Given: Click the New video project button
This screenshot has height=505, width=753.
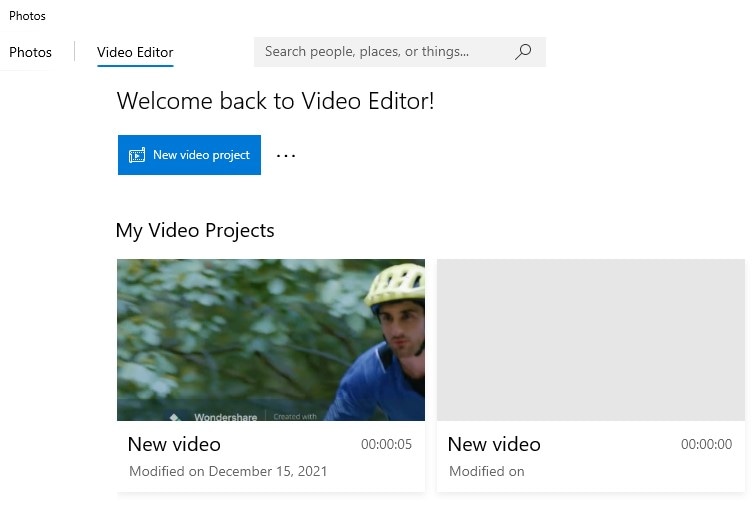Looking at the screenshot, I should point(189,155).
